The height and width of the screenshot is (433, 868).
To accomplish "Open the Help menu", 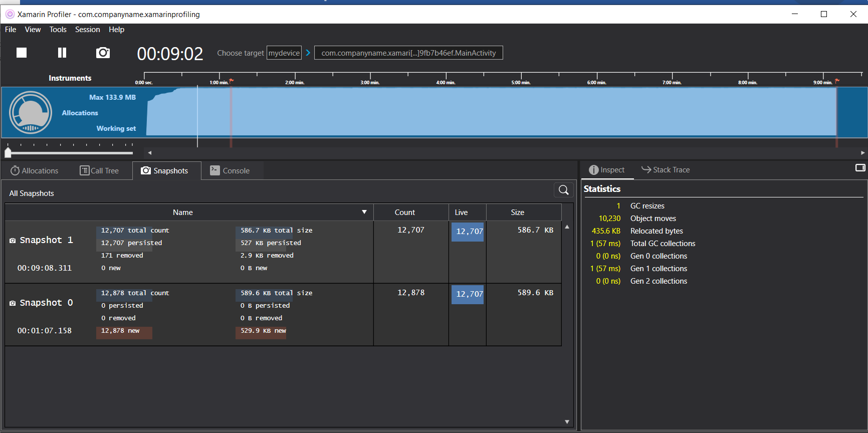I will click(x=116, y=30).
